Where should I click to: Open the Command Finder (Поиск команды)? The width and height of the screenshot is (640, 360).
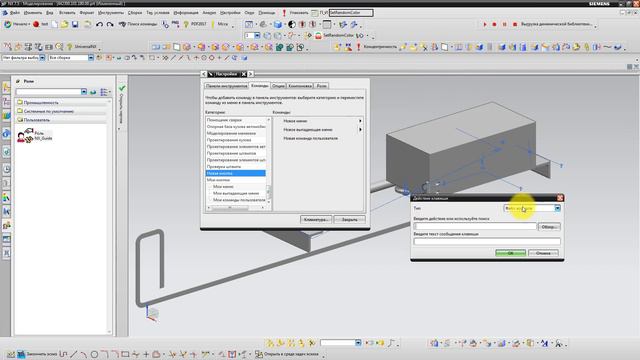tap(138, 24)
